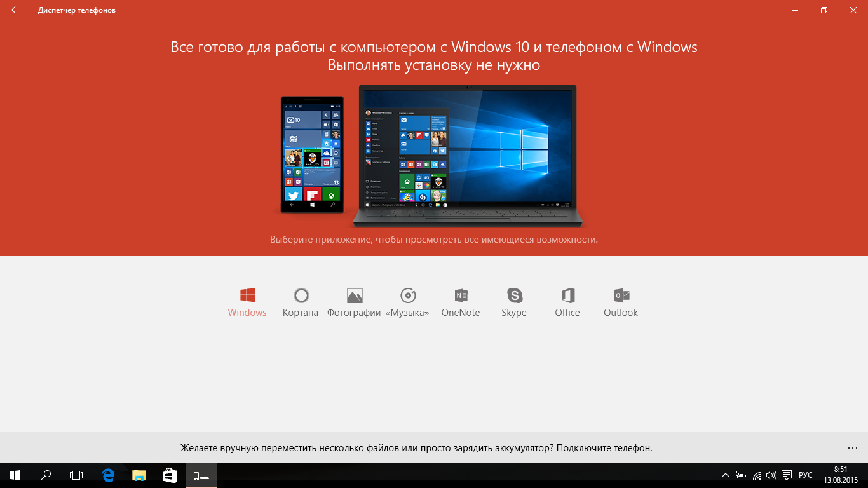Click 'Выполнять установку не нужно' subtitle
The image size is (868, 488).
(x=434, y=65)
